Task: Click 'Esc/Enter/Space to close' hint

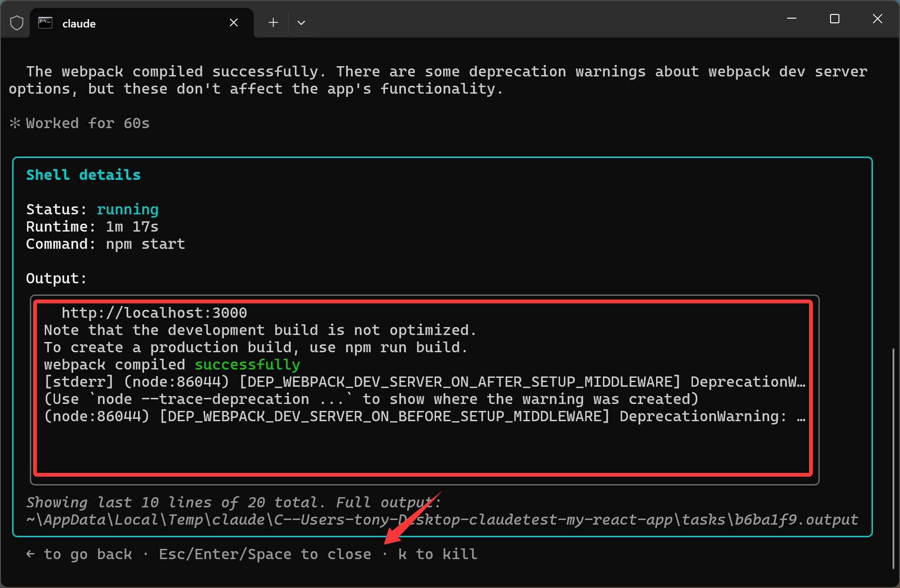Action: tap(265, 554)
